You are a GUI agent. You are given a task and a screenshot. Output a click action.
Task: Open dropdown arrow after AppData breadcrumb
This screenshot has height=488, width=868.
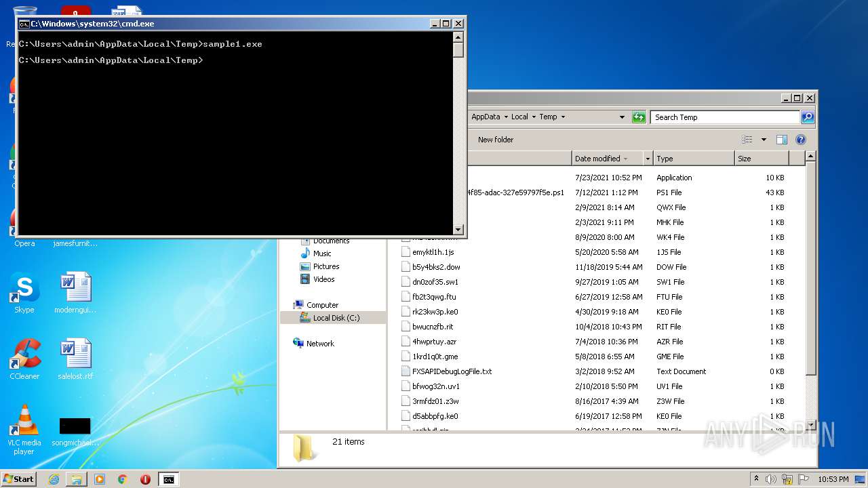506,117
